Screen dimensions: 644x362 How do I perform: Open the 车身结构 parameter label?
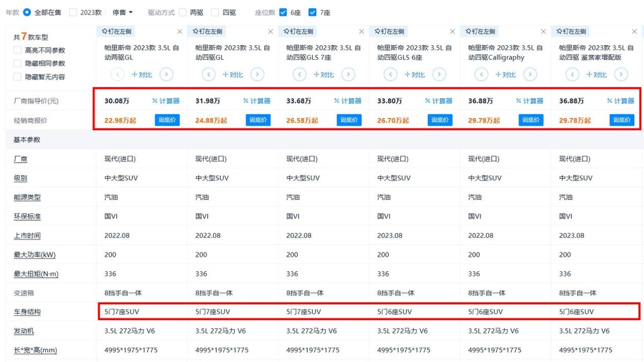click(27, 312)
